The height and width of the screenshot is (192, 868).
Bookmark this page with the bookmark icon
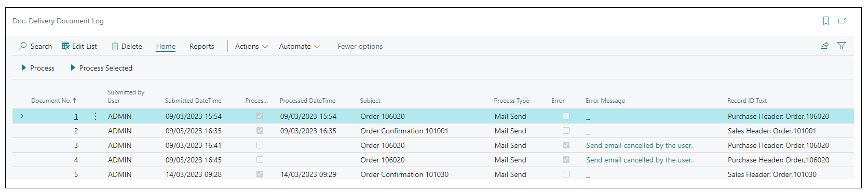[x=826, y=21]
